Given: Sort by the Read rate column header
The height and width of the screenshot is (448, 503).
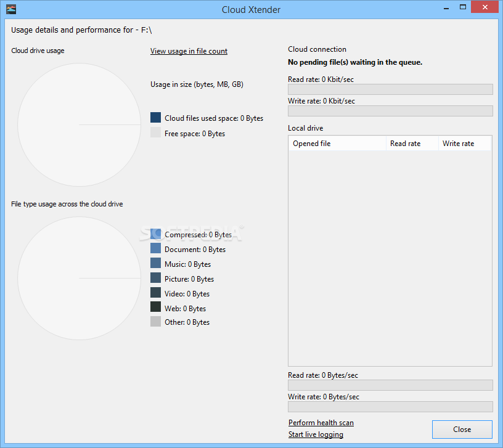Looking at the screenshot, I should click(x=412, y=144).
